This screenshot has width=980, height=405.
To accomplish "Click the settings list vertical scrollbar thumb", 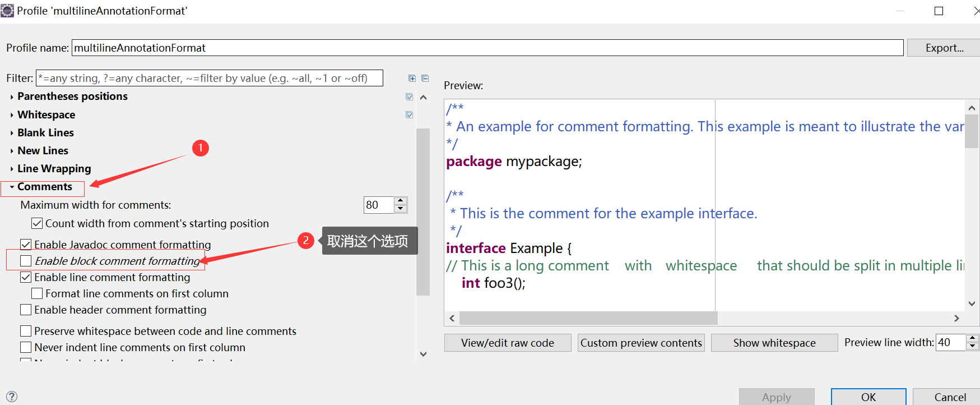I will 423,211.
